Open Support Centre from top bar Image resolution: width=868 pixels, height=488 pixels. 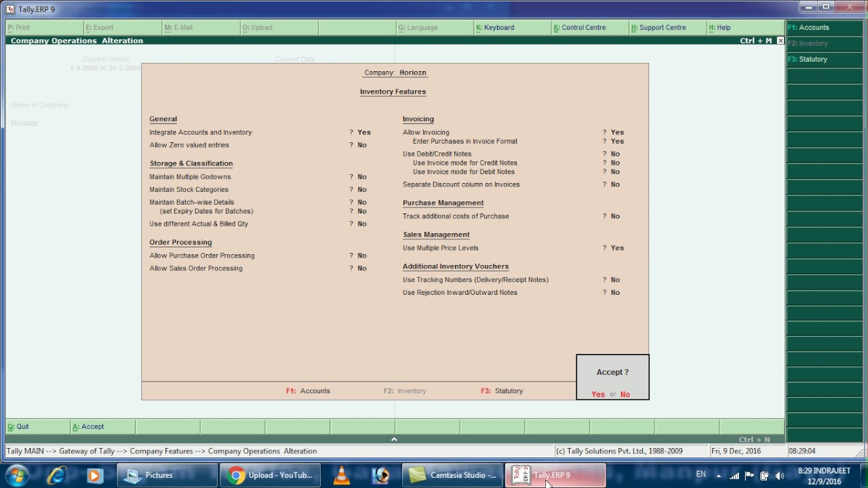(667, 28)
